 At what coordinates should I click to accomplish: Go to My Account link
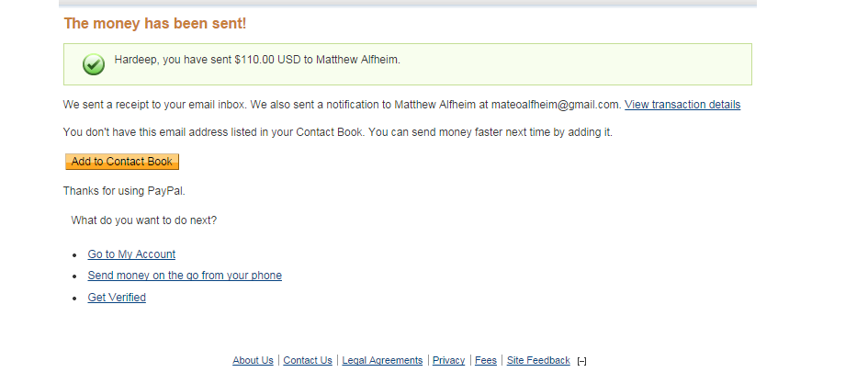click(131, 254)
